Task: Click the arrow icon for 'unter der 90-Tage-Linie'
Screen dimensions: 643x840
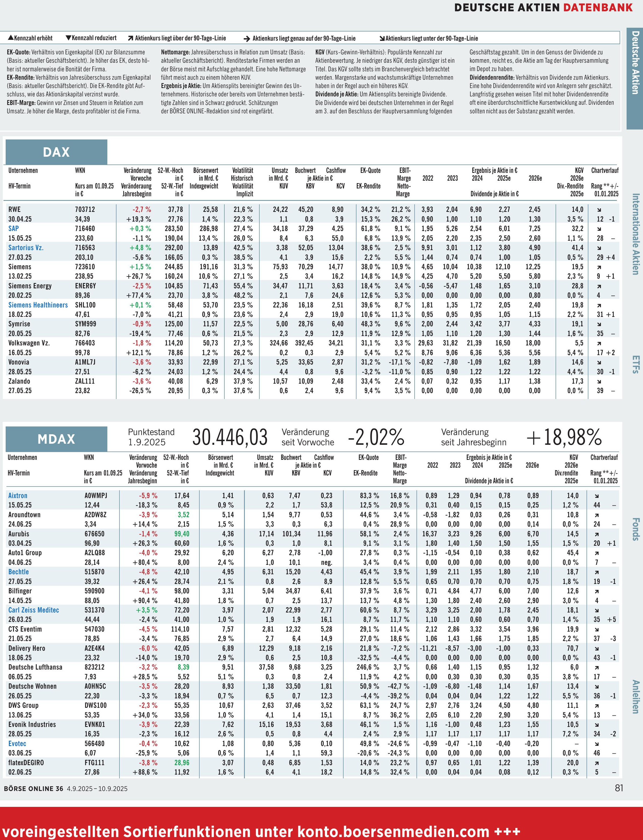Action: click(382, 38)
